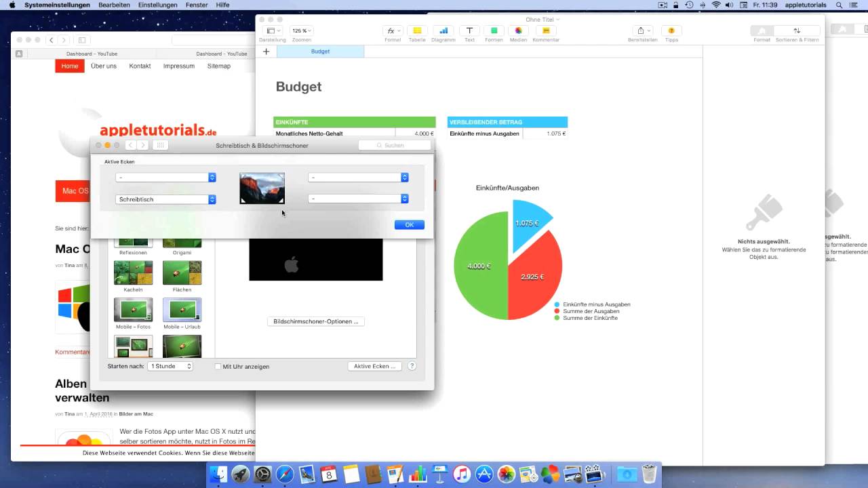Viewport: 868px width, 488px height.
Task: Open the bottom-right active corner dropdown
Action: pos(358,199)
